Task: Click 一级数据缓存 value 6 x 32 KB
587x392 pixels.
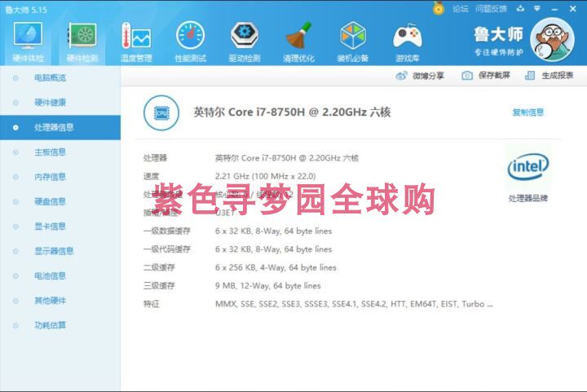Action: coord(274,231)
